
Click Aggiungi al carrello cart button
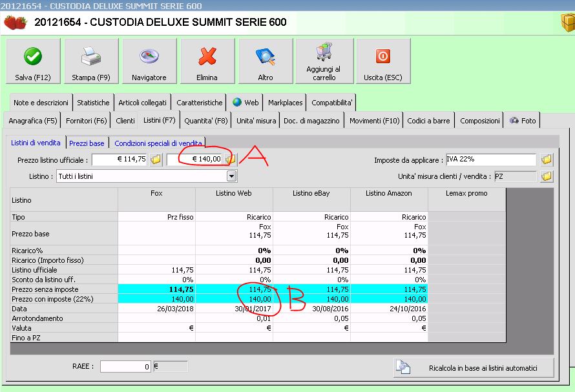click(324, 61)
